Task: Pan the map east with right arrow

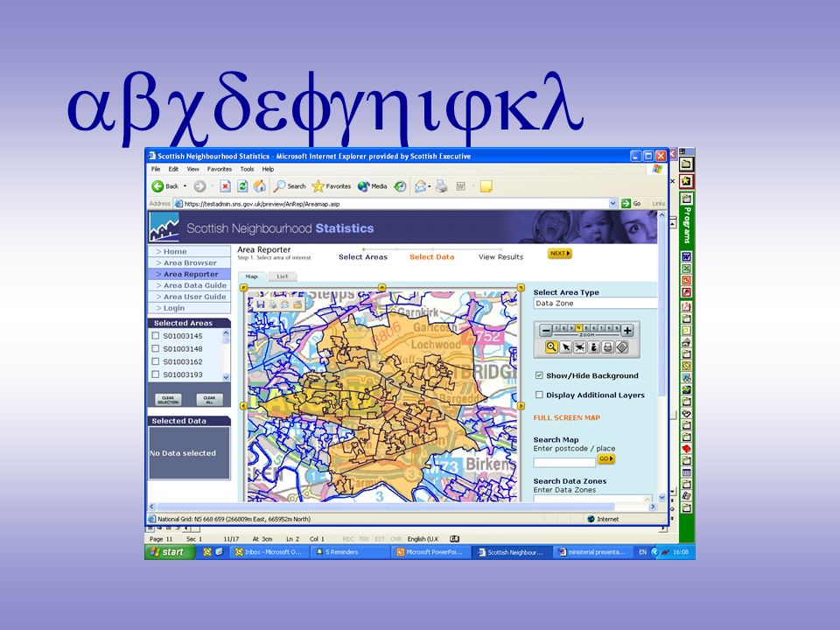Action: coord(520,406)
